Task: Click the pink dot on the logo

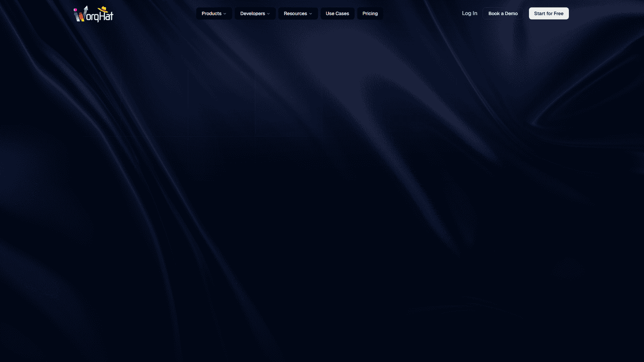Action: (75, 9)
